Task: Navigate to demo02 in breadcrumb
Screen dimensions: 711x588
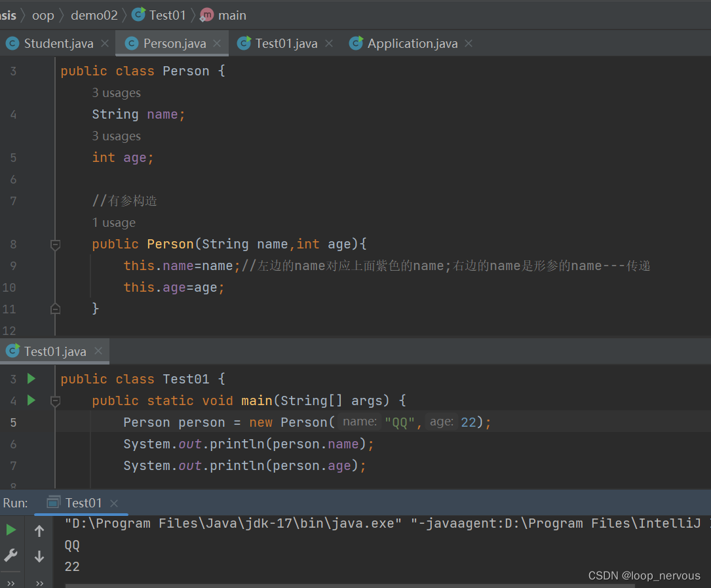Action: 94,16
